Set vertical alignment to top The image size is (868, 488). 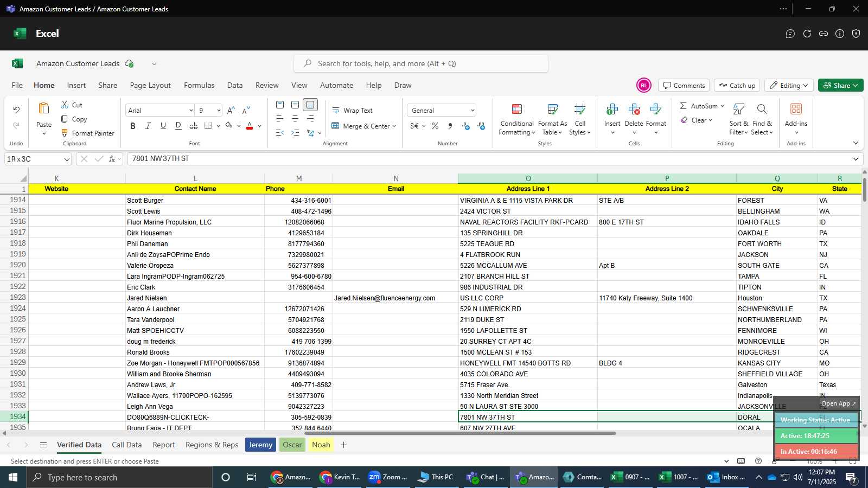point(280,105)
